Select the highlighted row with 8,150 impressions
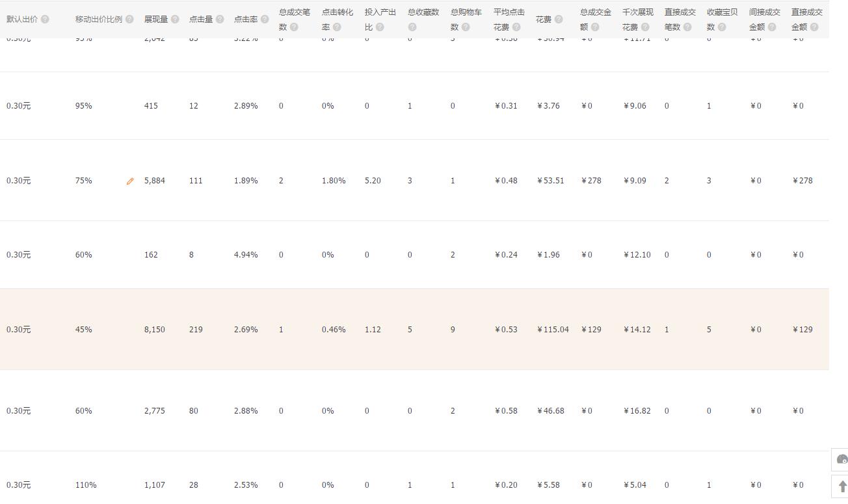848x504 pixels. coord(414,329)
